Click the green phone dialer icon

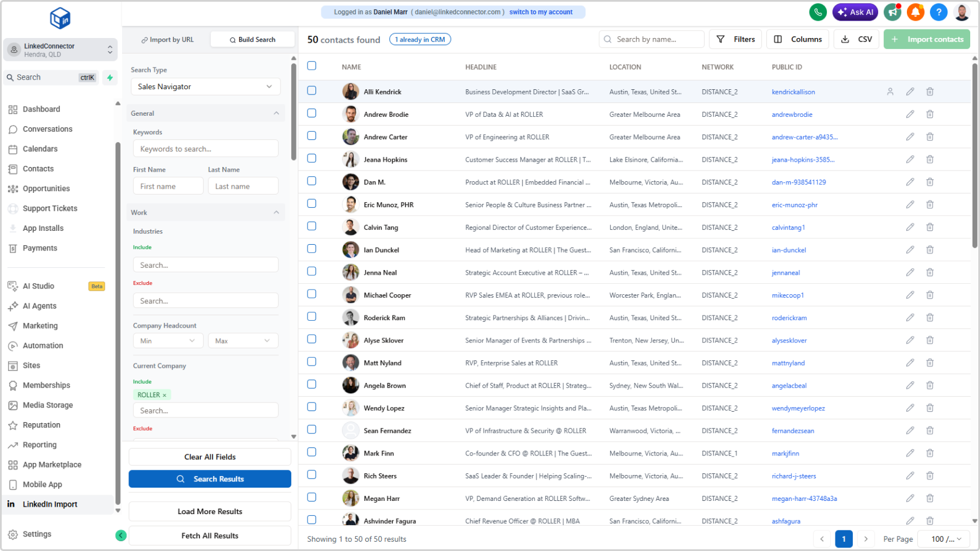[818, 12]
